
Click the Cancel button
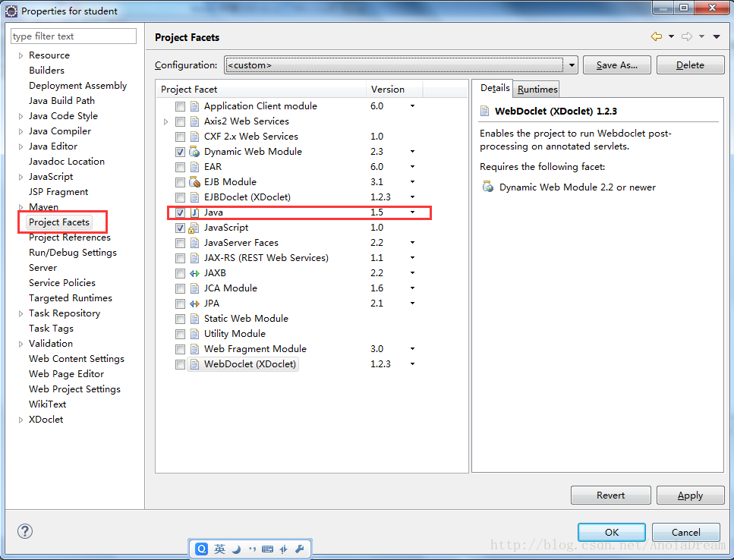pos(685,532)
